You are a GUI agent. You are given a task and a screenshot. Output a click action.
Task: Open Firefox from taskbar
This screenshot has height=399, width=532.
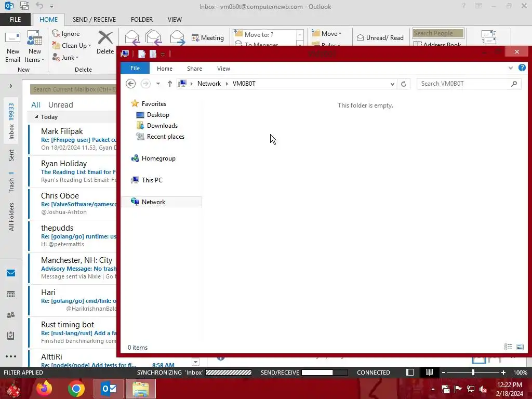tap(45, 389)
